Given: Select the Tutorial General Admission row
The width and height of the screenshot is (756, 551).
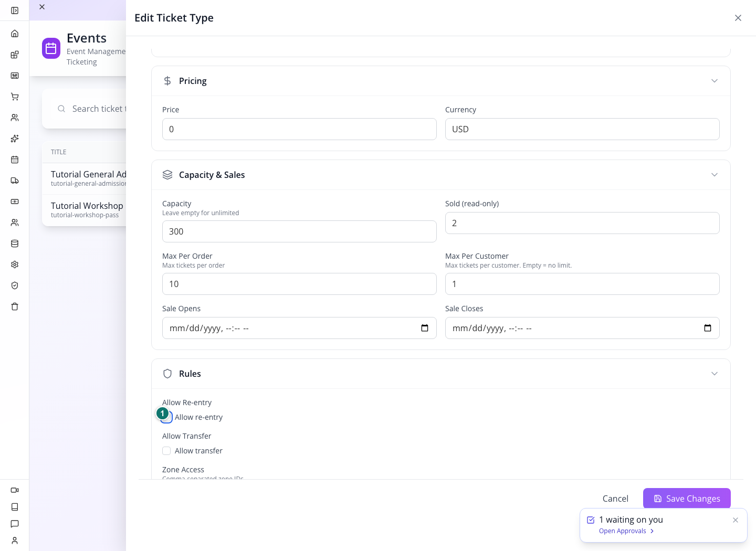Looking at the screenshot, I should coord(84,178).
